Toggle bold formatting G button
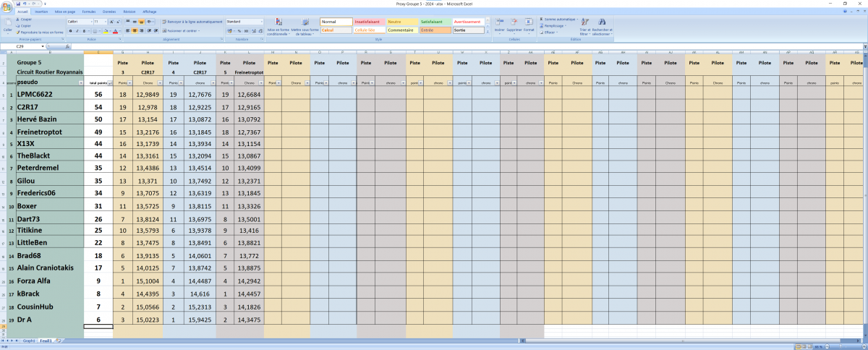Viewport: 868px width, 350px height. coord(70,31)
